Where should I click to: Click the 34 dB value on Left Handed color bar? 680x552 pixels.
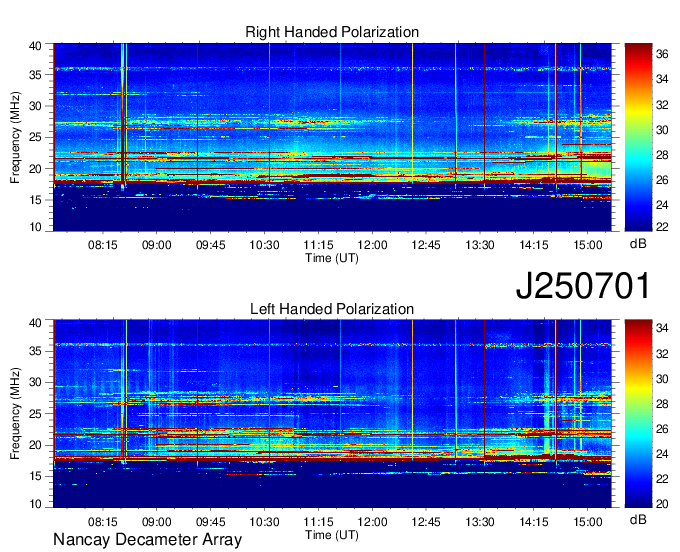coord(662,328)
